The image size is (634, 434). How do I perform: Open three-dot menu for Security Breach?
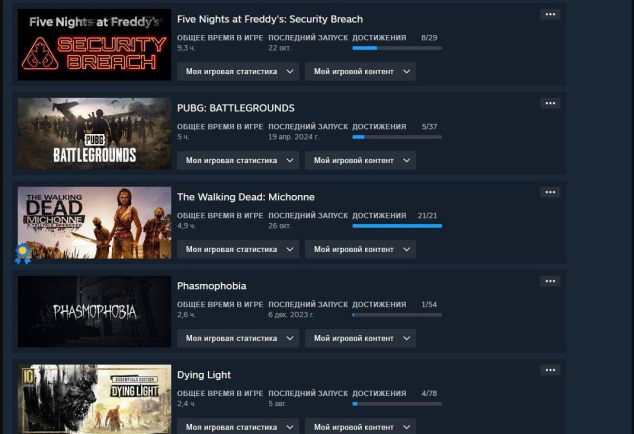(x=550, y=15)
